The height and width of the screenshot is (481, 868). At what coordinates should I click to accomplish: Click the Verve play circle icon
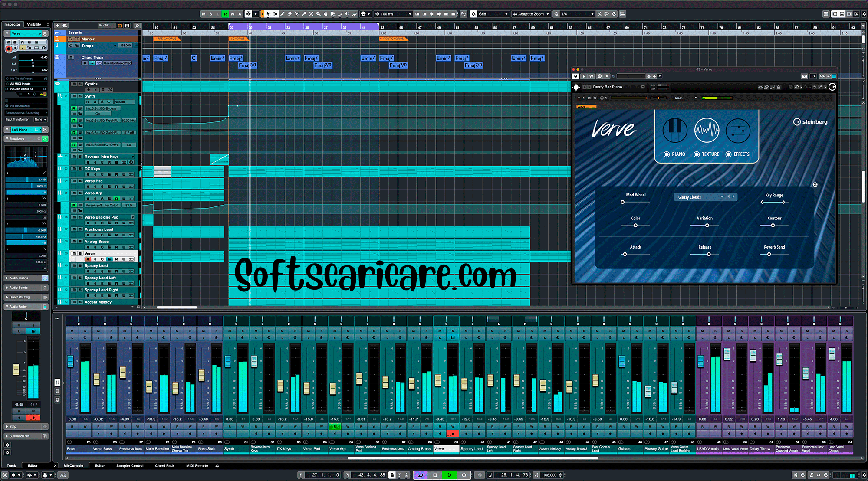tap(832, 87)
